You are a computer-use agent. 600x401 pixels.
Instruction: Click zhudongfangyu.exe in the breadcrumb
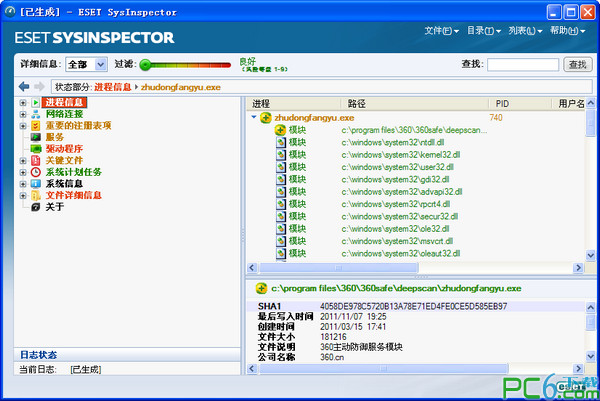pyautogui.click(x=181, y=87)
